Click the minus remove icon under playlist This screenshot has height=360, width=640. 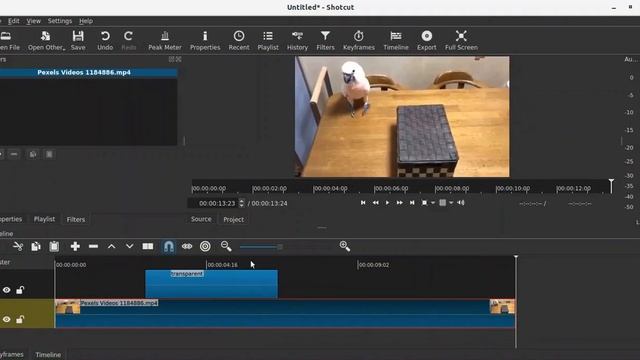pyautogui.click(x=14, y=154)
